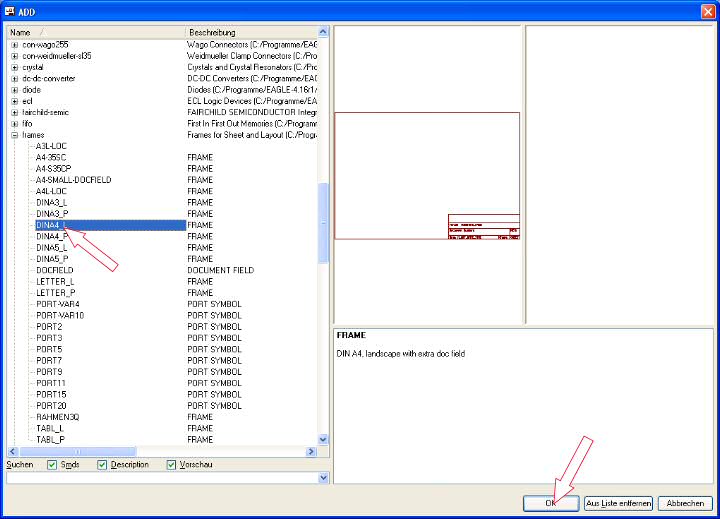This screenshot has width=720, height=519.
Task: Click the DIN A4 frame preview
Action: (x=427, y=176)
